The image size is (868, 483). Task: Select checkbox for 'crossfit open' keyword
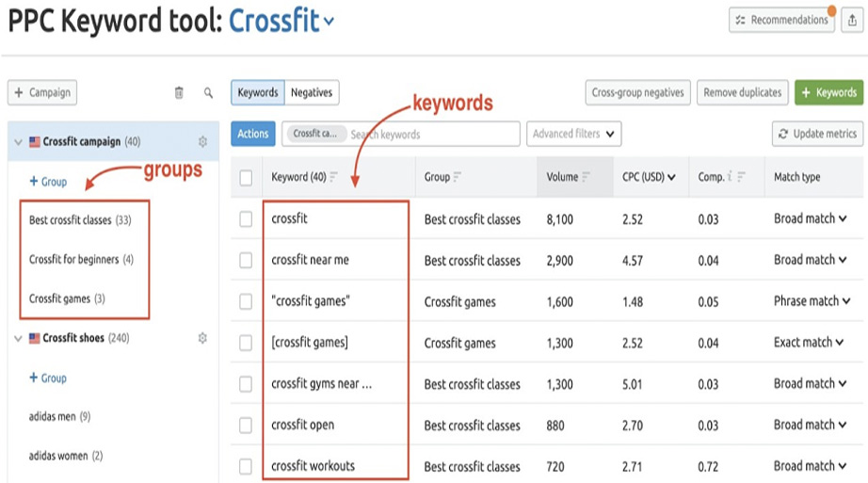pos(246,426)
